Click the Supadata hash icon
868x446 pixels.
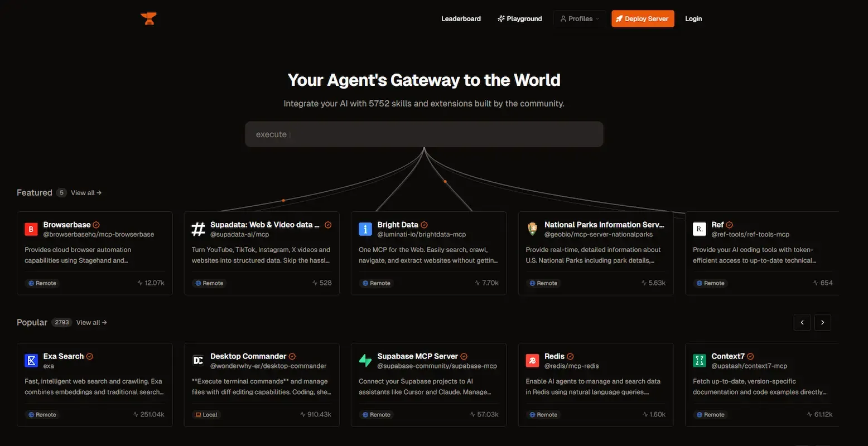(x=198, y=229)
